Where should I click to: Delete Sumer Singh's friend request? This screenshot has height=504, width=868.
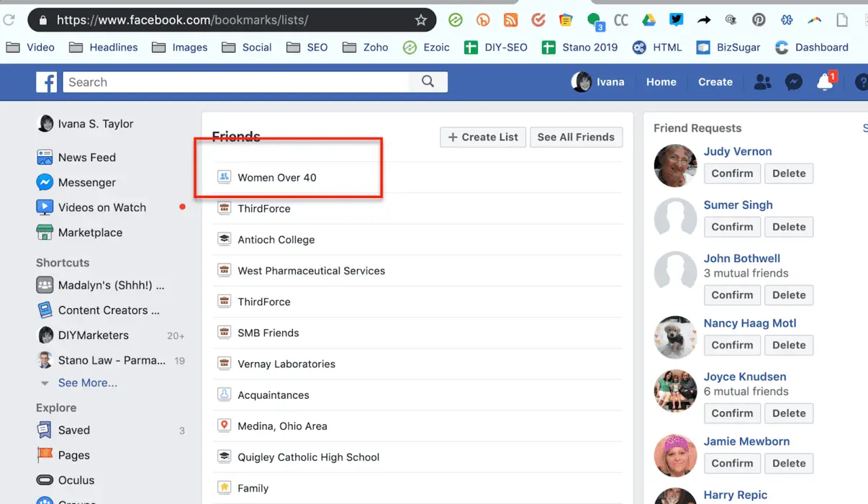click(789, 227)
